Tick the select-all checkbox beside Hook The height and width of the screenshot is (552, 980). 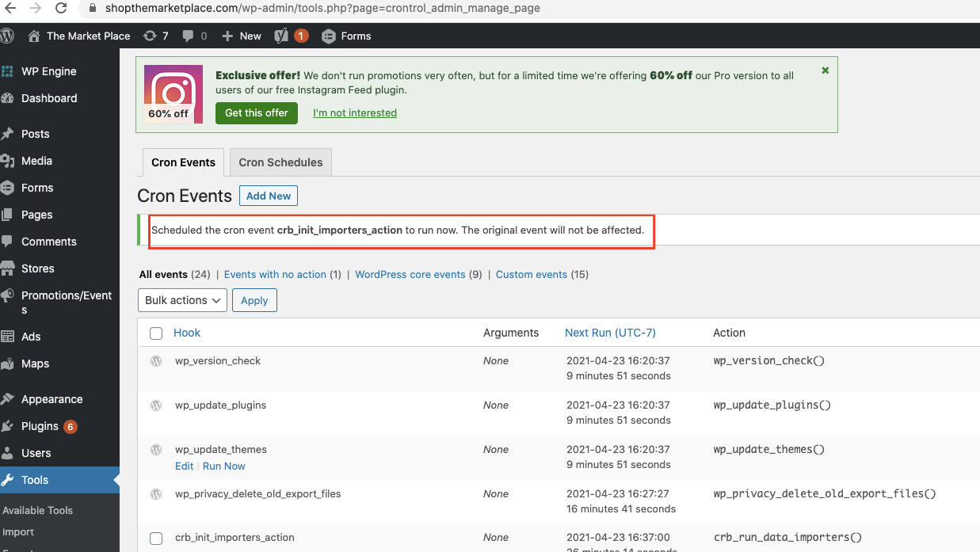156,333
